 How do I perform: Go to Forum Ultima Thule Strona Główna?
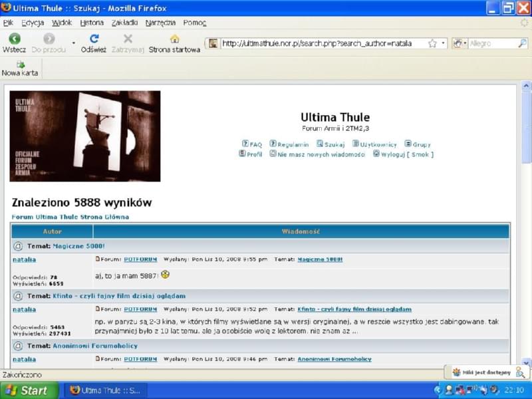pos(70,217)
